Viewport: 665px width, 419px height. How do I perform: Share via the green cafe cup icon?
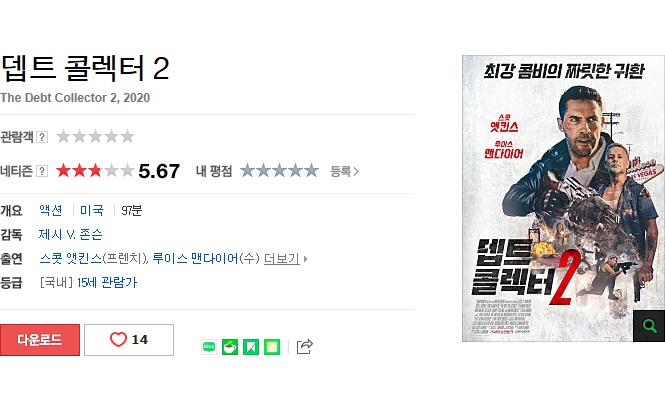pos(230,347)
